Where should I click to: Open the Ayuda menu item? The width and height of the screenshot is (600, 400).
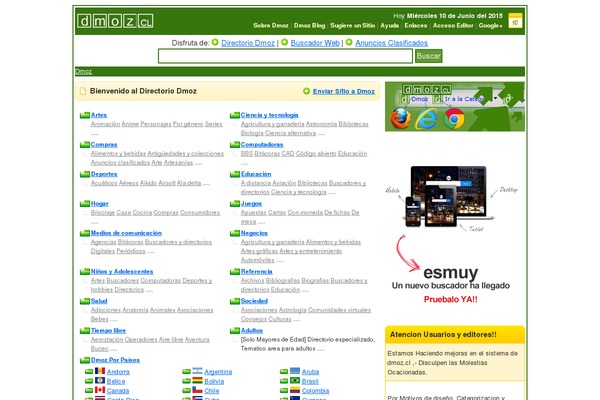tap(390, 25)
